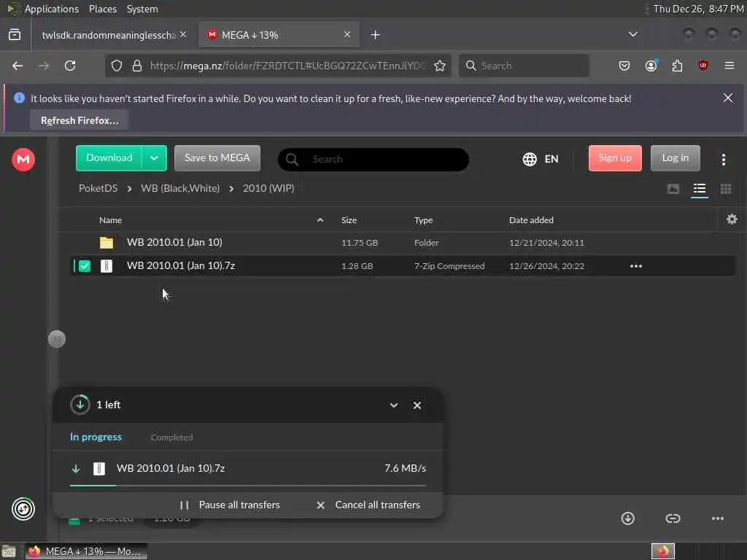The width and height of the screenshot is (747, 560).
Task: Click the green Download button
Action: coord(109,158)
